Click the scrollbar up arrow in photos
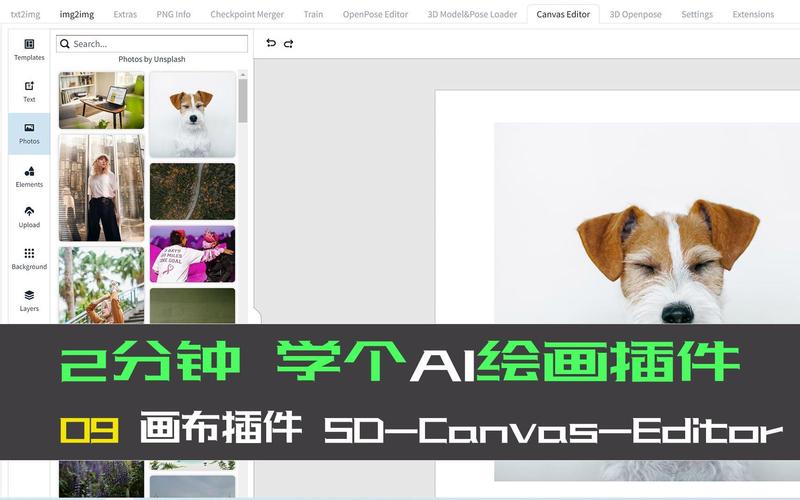This screenshot has height=500, width=800. 243,74
